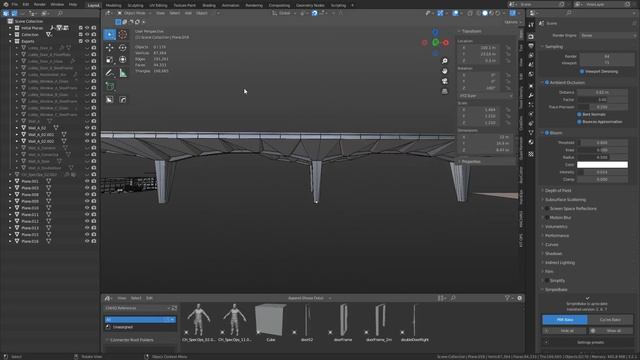Click the Blender logo icon
The width and height of the screenshot is (640, 360).
tap(5, 4)
